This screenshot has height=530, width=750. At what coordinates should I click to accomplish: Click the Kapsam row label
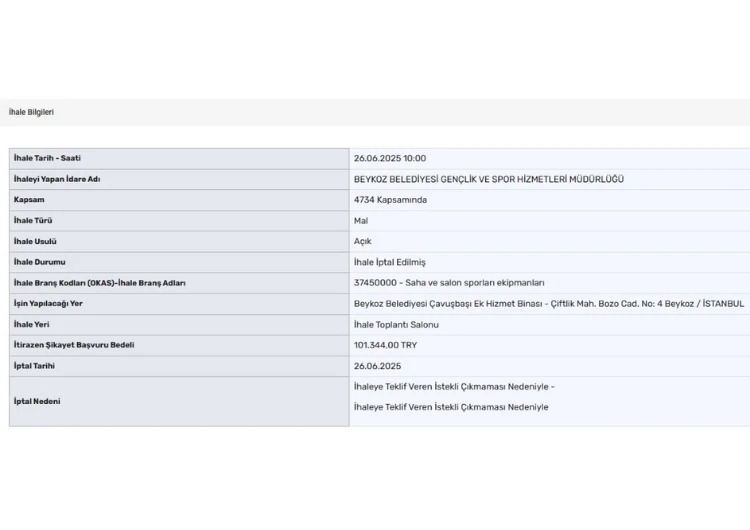tap(28, 200)
